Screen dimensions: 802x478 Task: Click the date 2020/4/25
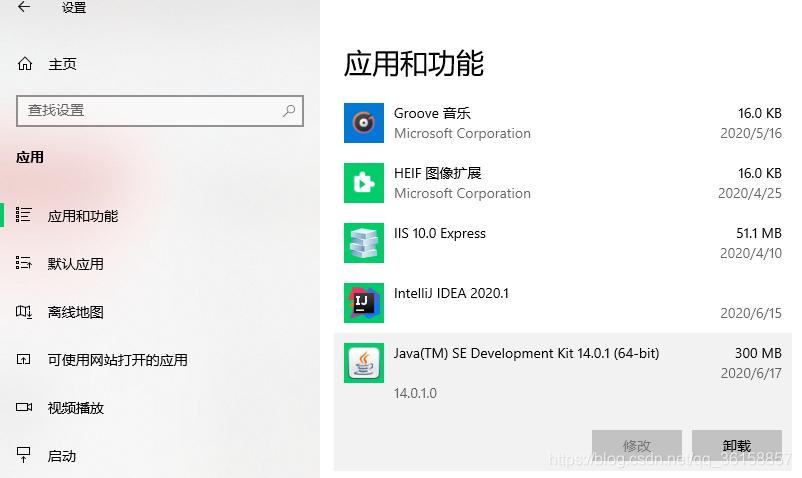(750, 193)
